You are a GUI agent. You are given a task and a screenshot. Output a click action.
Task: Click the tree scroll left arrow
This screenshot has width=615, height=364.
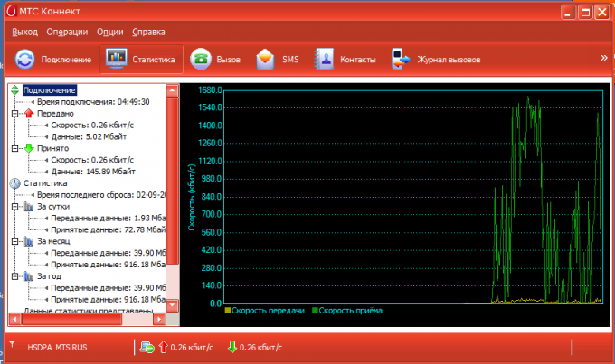[x=14, y=320]
